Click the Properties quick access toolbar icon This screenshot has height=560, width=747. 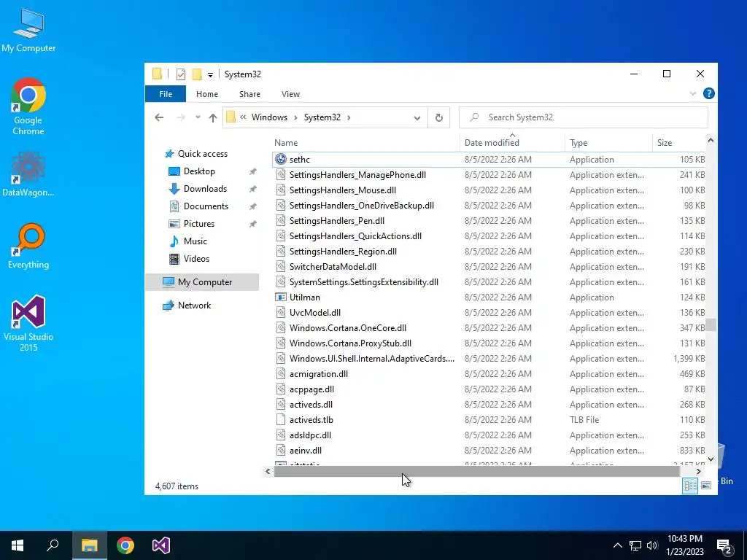181,74
